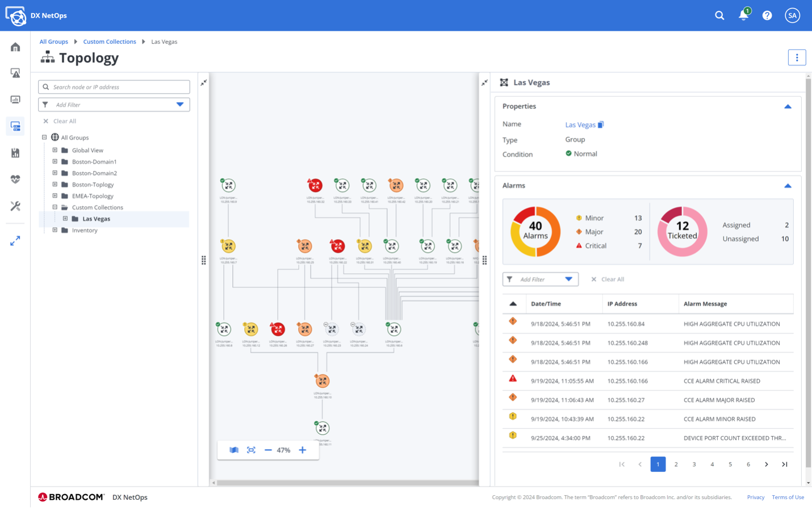The width and height of the screenshot is (812, 510).
Task: Expand the Boston-Domain1 tree node
Action: pos(55,161)
